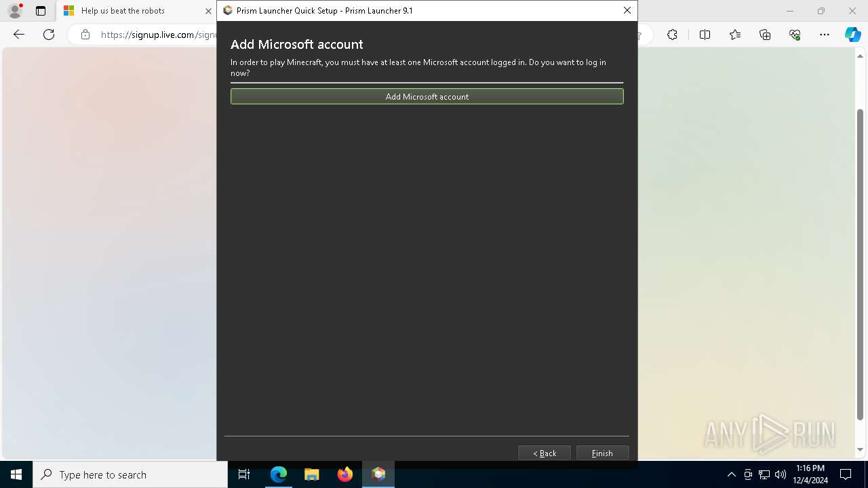Close the Prism Launcher Quick Setup dialog
This screenshot has height=488, width=868.
[627, 10]
